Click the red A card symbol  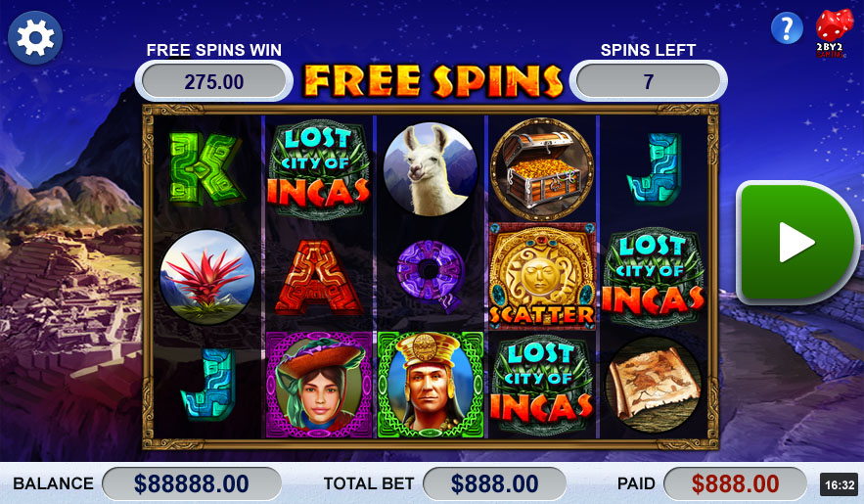coord(318,277)
